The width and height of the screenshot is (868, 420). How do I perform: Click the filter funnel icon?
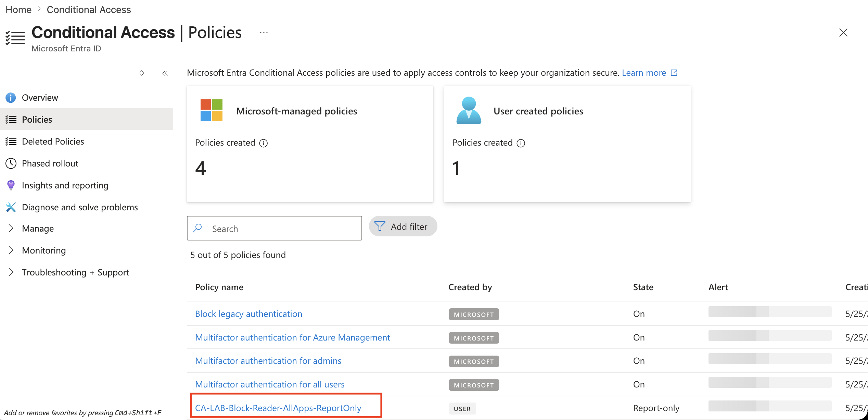pyautogui.click(x=380, y=226)
